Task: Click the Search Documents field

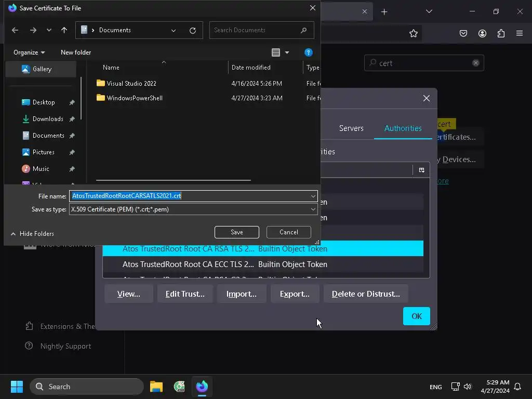Action: point(261,30)
